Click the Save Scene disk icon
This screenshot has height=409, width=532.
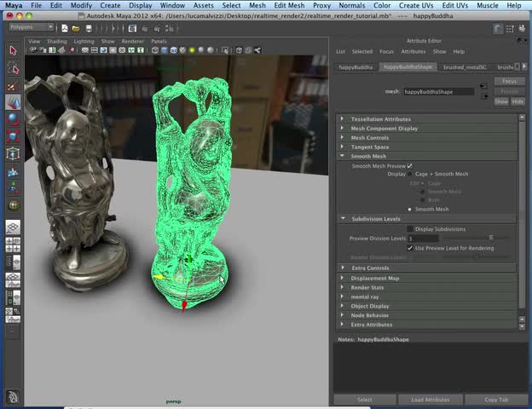click(89, 28)
